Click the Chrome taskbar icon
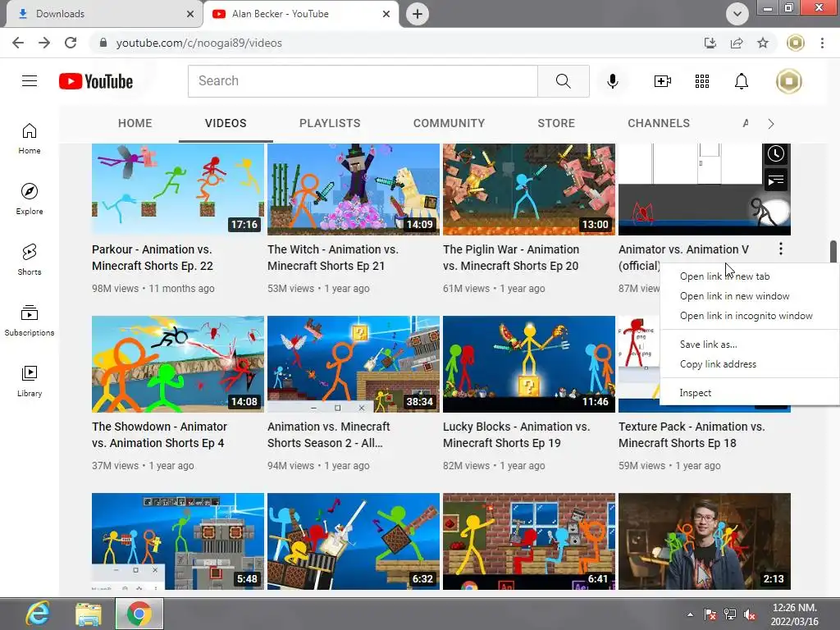Screen dimensions: 840x630 (139, 614)
